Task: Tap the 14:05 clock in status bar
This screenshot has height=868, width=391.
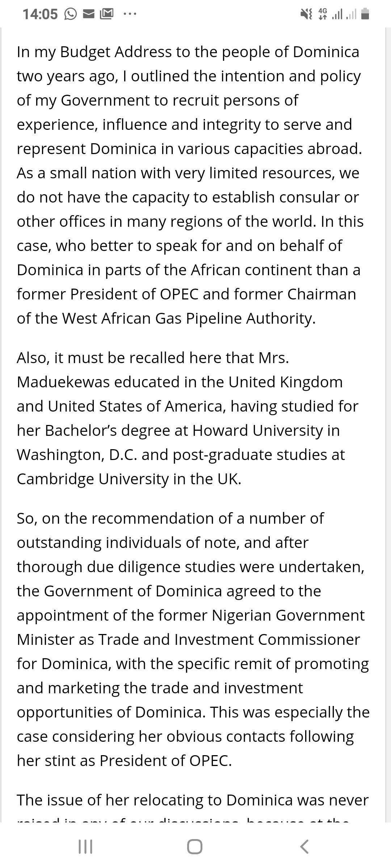Action: [40, 14]
